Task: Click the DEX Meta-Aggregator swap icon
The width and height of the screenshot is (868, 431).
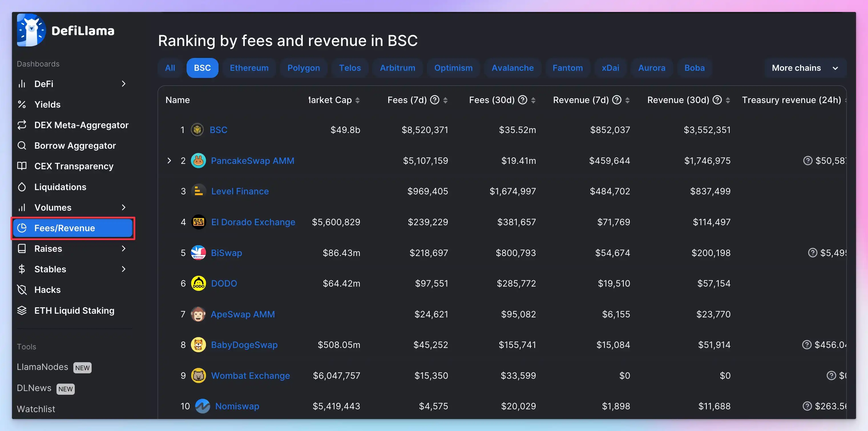Action: click(x=22, y=125)
